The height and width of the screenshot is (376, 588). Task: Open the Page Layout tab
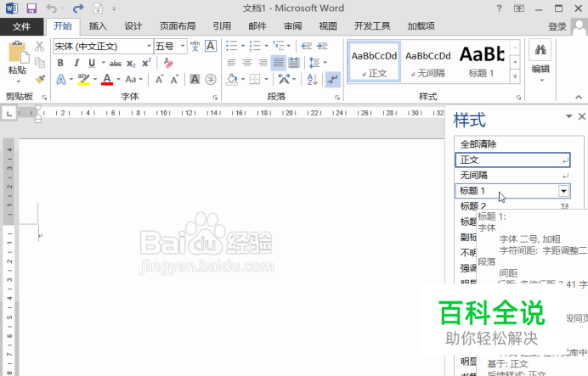click(x=178, y=25)
